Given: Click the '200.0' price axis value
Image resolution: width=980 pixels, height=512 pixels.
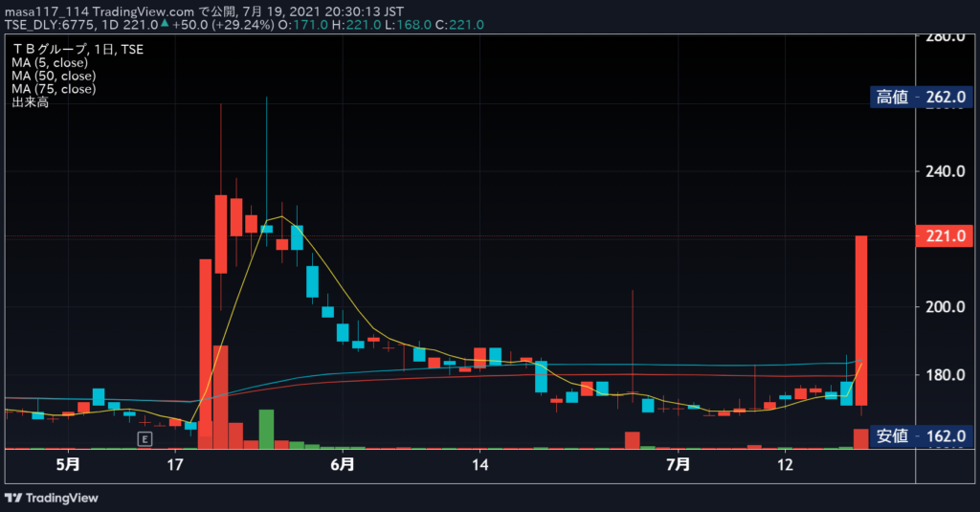Looking at the screenshot, I should tap(945, 307).
